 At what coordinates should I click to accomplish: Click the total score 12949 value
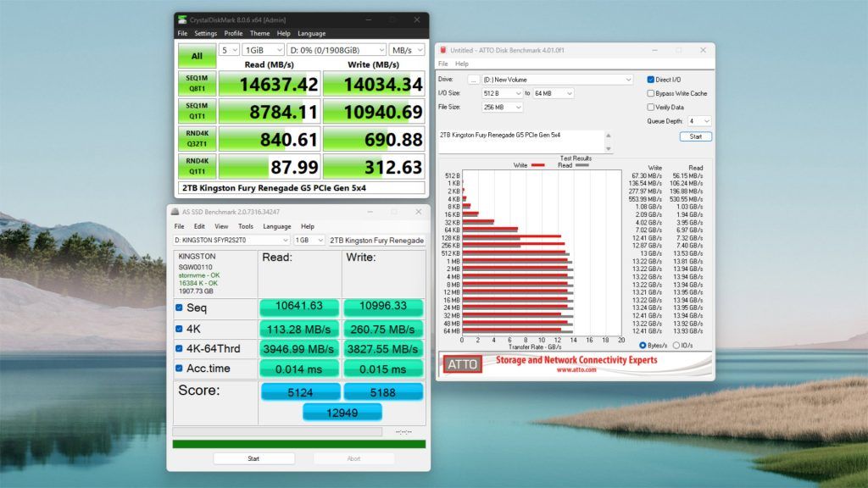click(342, 413)
